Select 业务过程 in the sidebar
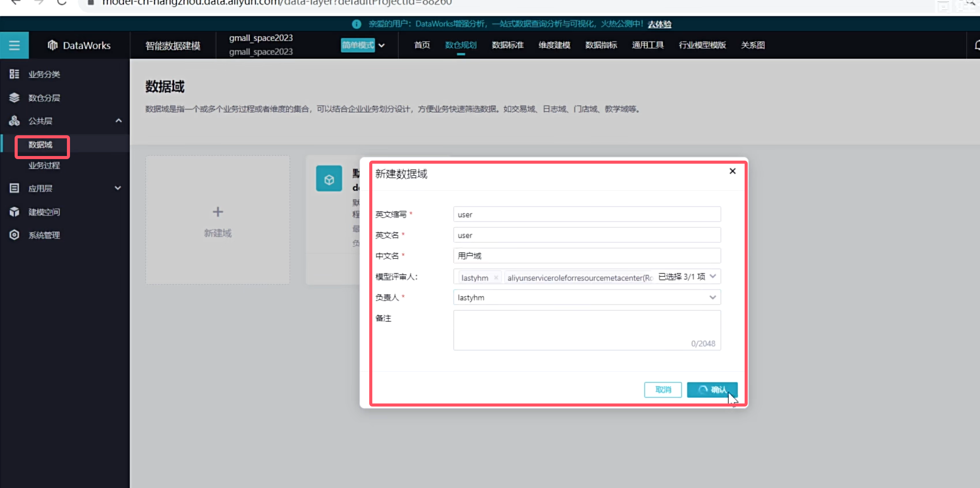980x488 pixels. [44, 166]
